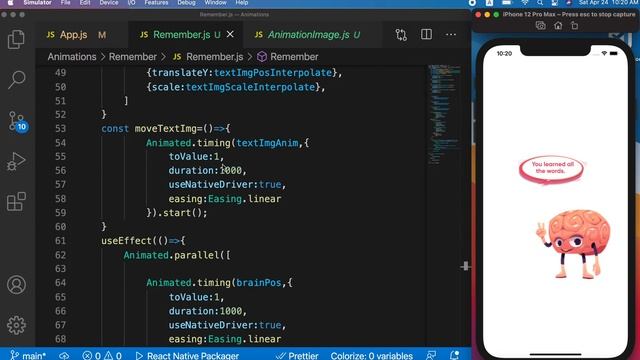Click the editor minimap
The width and height of the screenshot is (640, 360).
444,114
